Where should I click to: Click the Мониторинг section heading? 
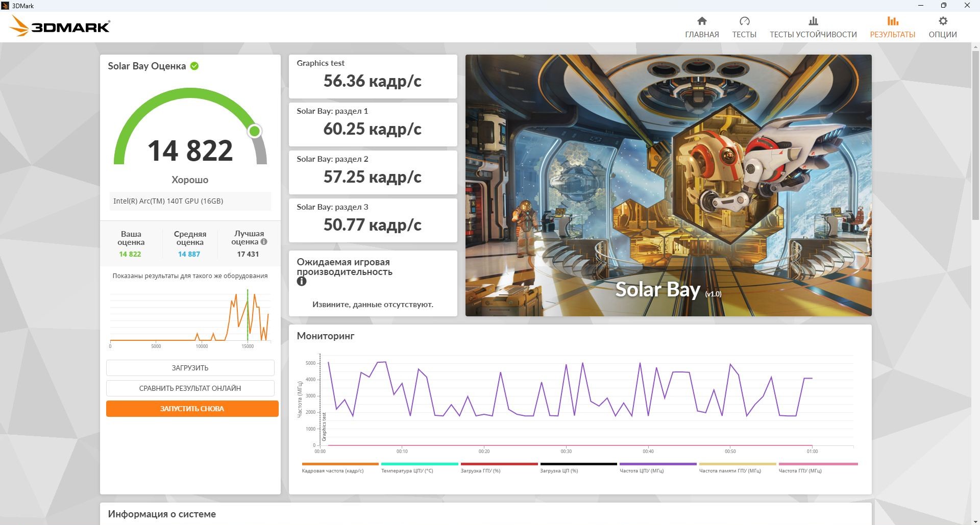[326, 336]
